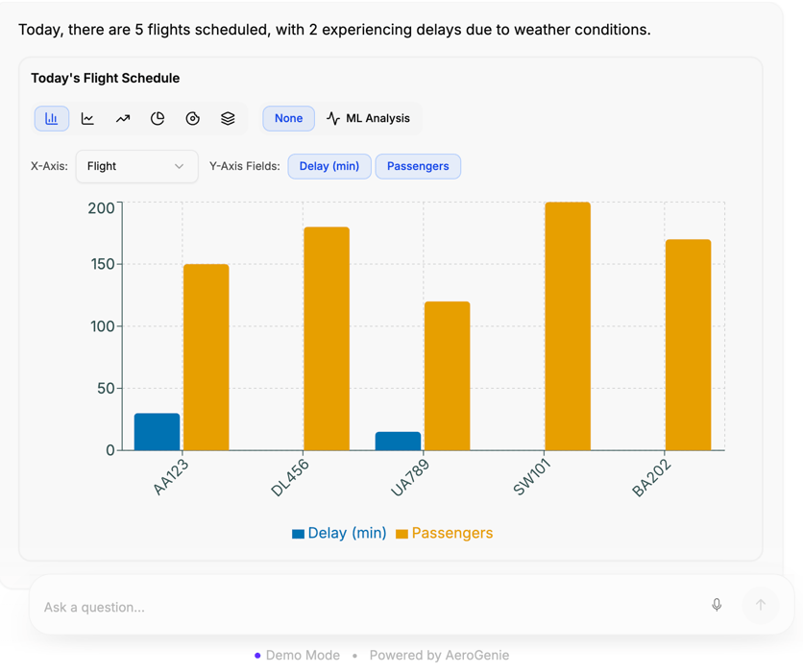
Task: Open the X-Axis Flight dropdown
Action: click(136, 166)
